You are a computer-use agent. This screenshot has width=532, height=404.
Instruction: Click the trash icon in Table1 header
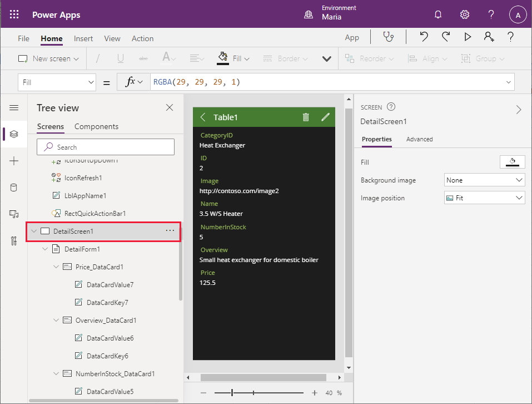point(306,117)
